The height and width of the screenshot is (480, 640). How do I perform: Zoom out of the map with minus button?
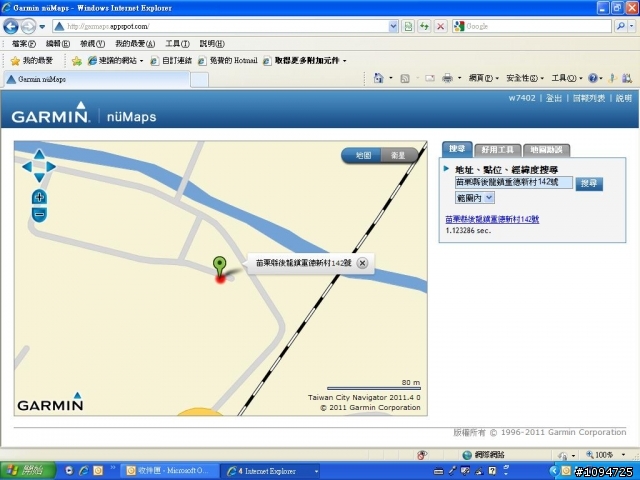(39, 214)
